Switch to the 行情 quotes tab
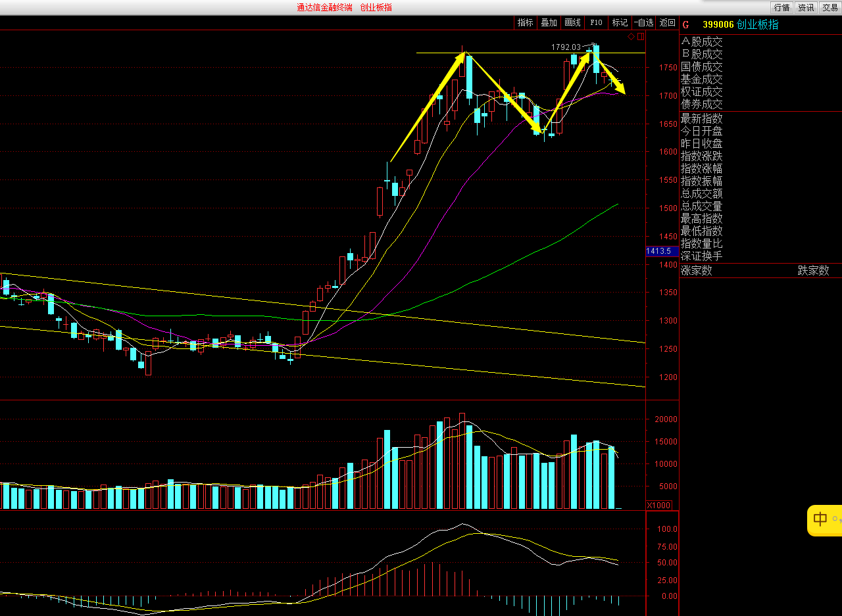 tap(782, 7)
